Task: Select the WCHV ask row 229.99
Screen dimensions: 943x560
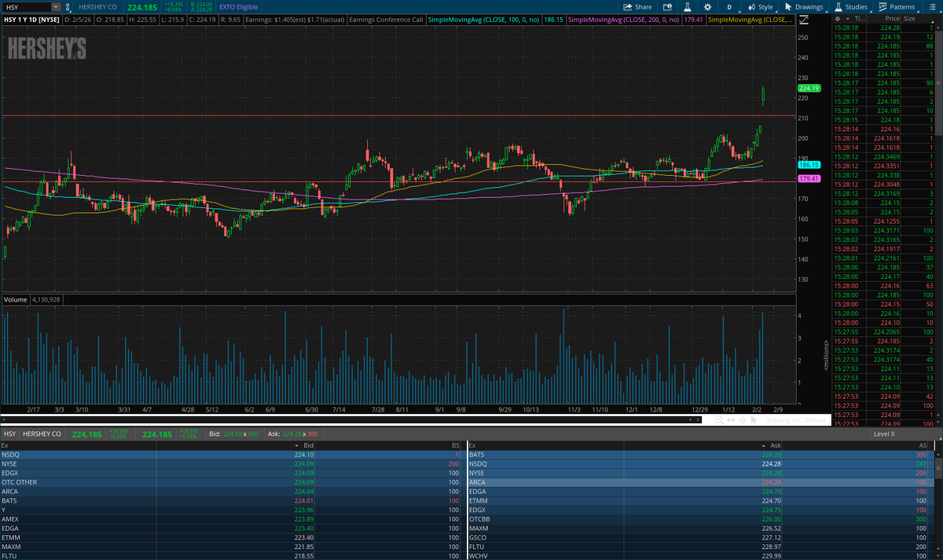Action: [x=699, y=555]
